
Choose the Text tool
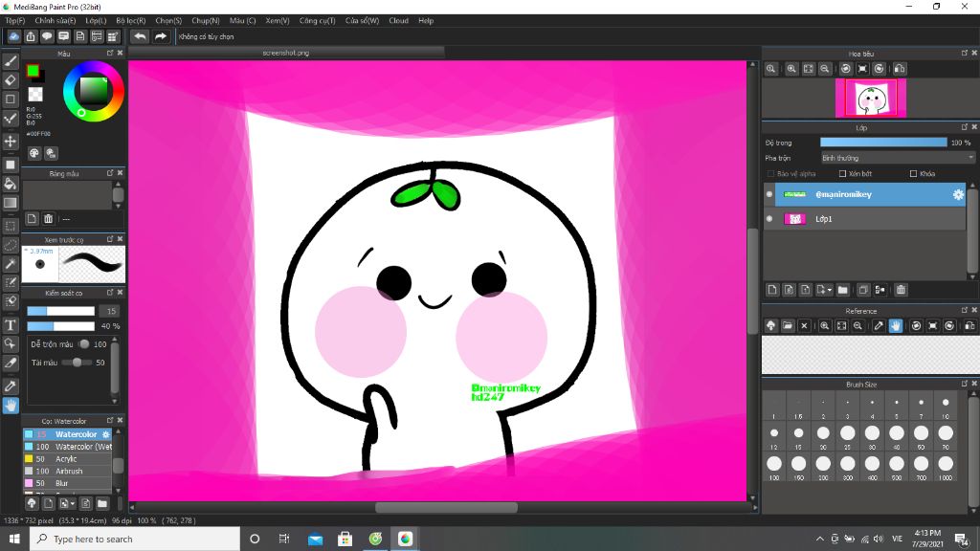11,324
